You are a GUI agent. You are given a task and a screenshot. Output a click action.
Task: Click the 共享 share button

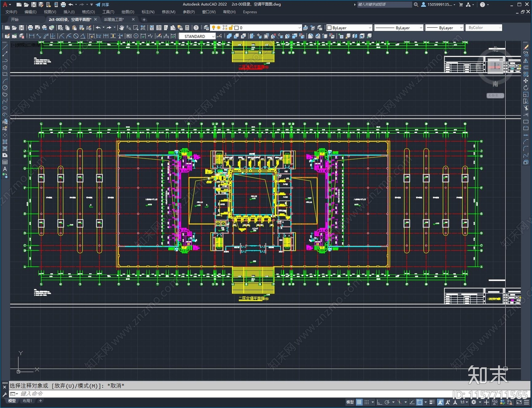[x=102, y=5]
